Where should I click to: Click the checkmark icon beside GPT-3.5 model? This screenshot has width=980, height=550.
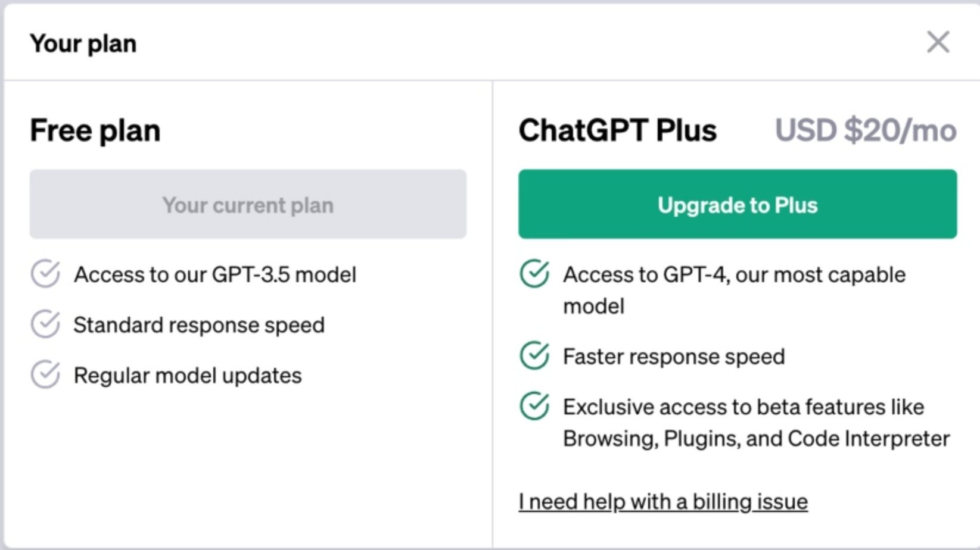(45, 274)
